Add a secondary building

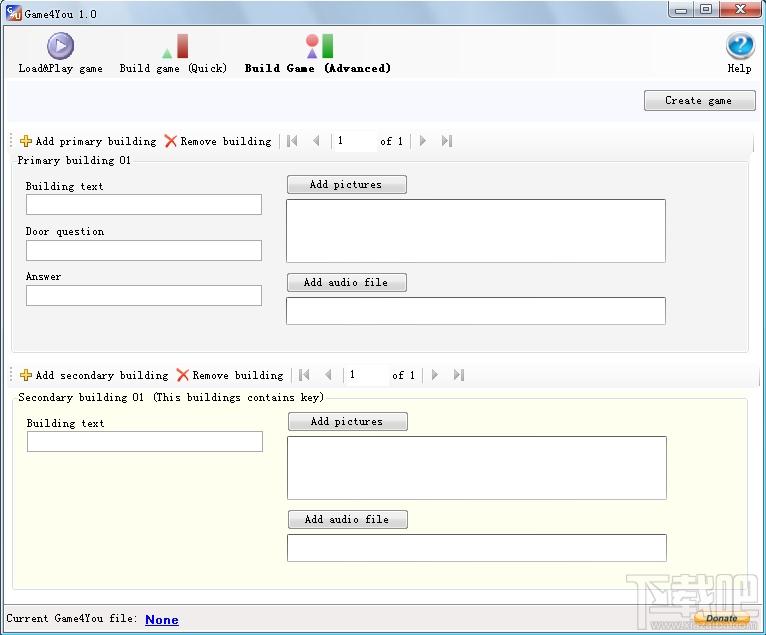pyautogui.click(x=94, y=375)
